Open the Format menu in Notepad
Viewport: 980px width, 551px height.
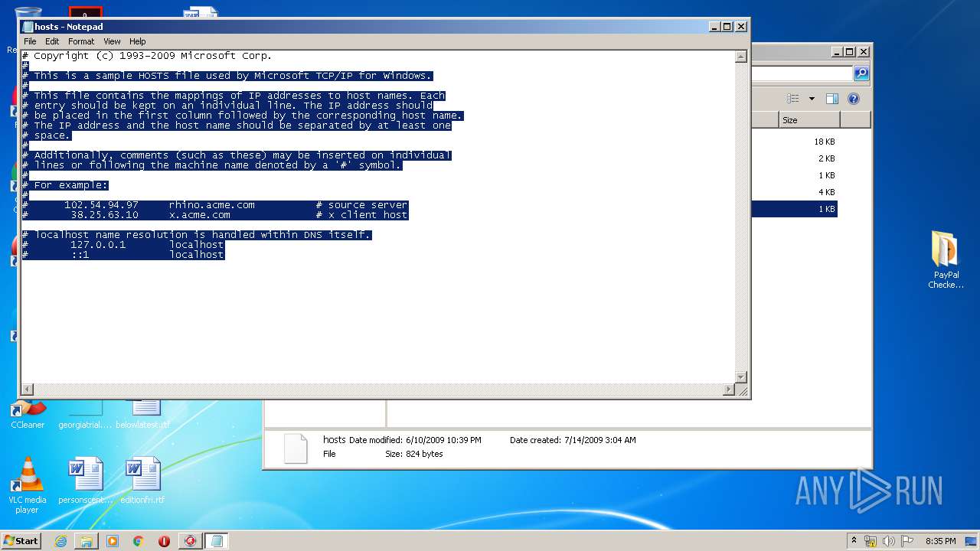(x=81, y=41)
